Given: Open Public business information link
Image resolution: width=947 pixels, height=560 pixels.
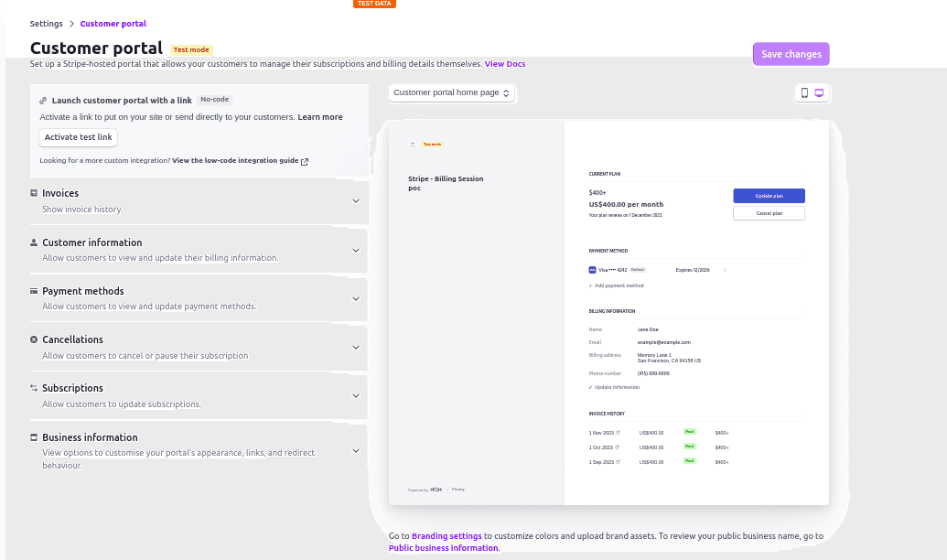Looking at the screenshot, I should tap(443, 548).
